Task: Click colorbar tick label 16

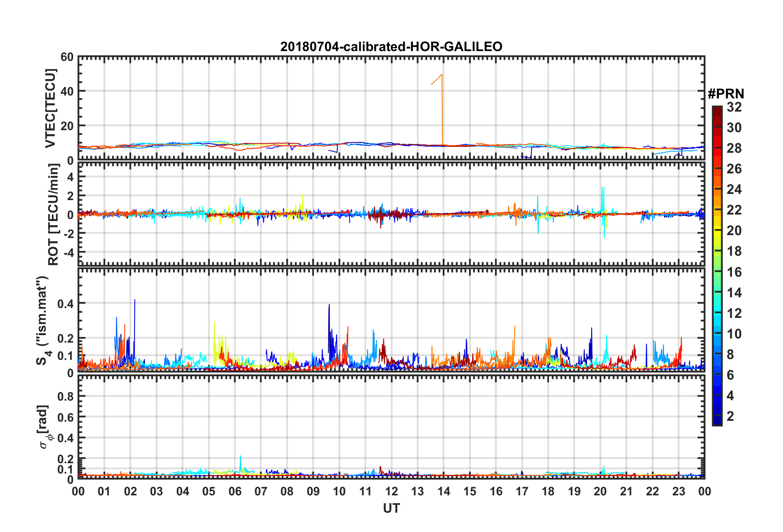Action: pyautogui.click(x=734, y=272)
